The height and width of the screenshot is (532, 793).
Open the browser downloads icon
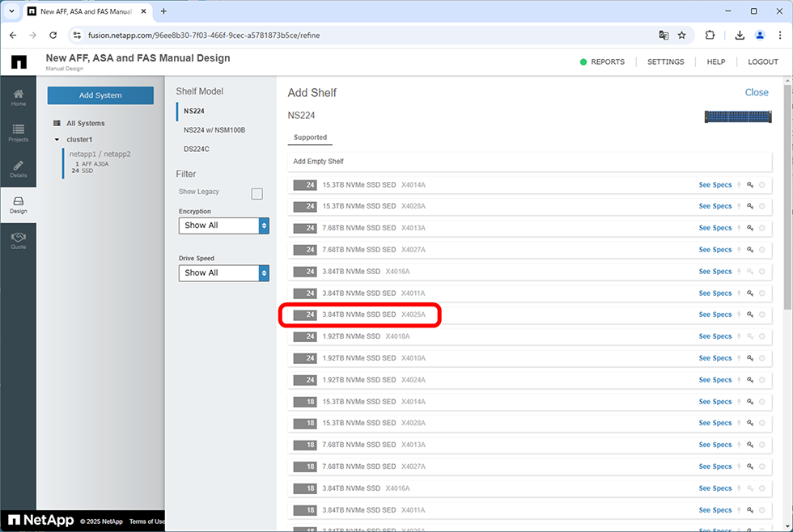pyautogui.click(x=740, y=36)
